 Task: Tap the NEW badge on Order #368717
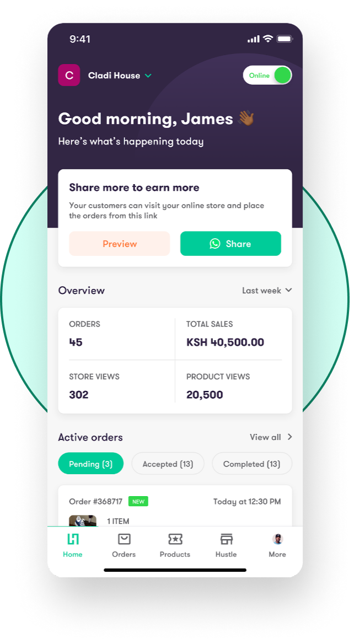[138, 502]
